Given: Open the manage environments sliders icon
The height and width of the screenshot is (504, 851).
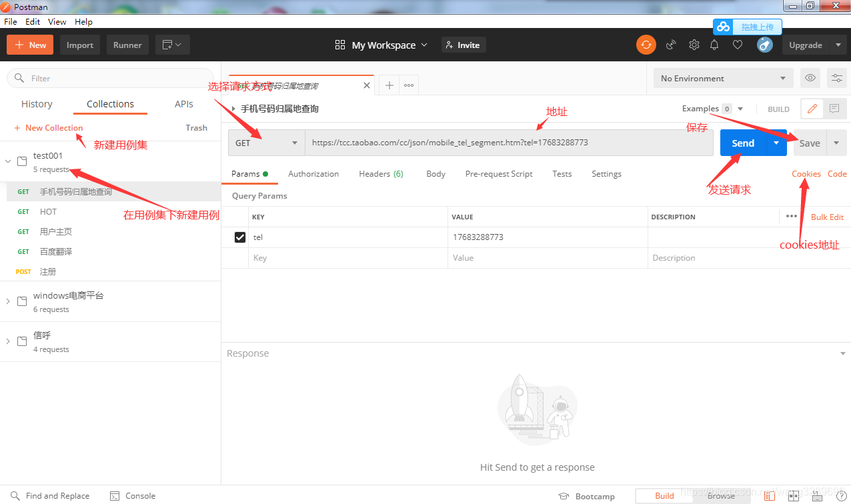Looking at the screenshot, I should pyautogui.click(x=836, y=78).
